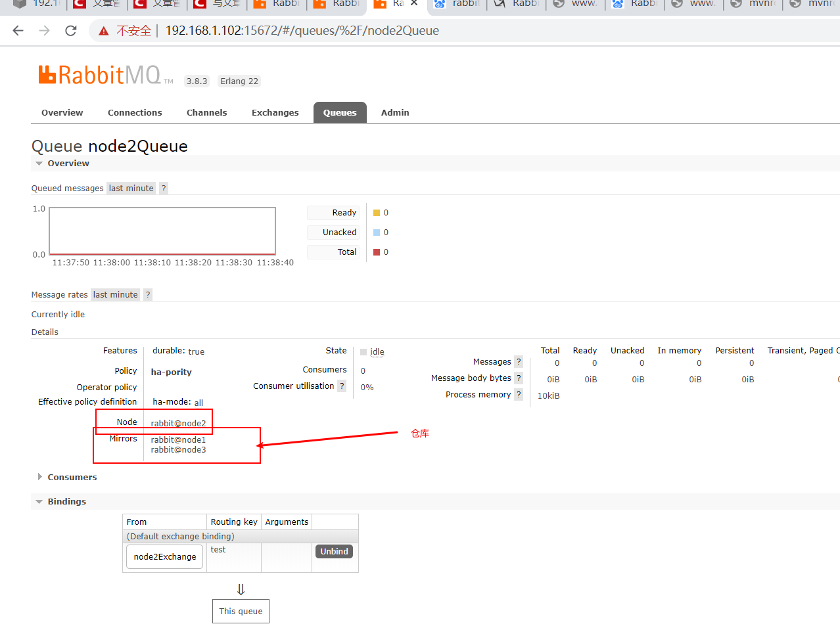Open help for Consumer utilisation
840x626 pixels.
pos(342,386)
